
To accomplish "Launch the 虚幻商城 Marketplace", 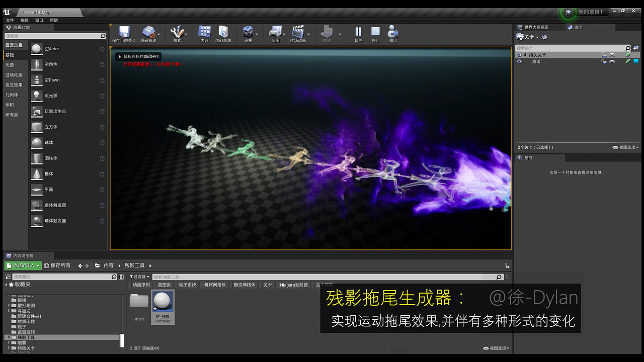I will coord(223,30).
